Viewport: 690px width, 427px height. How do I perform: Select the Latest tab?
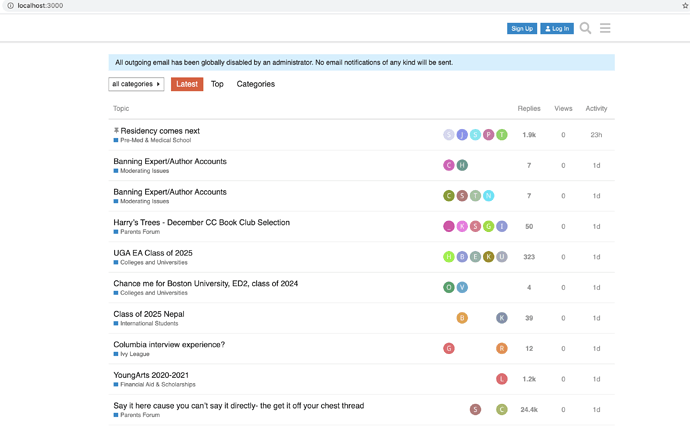(187, 84)
